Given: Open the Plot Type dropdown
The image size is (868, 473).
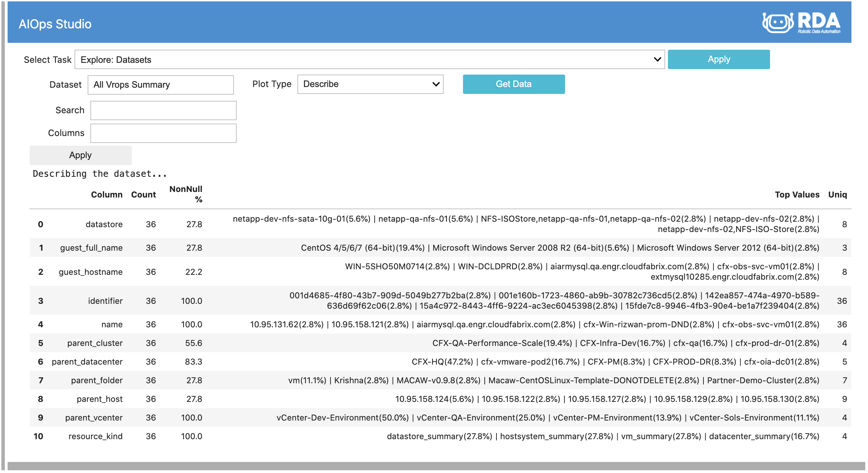Looking at the screenshot, I should [369, 84].
